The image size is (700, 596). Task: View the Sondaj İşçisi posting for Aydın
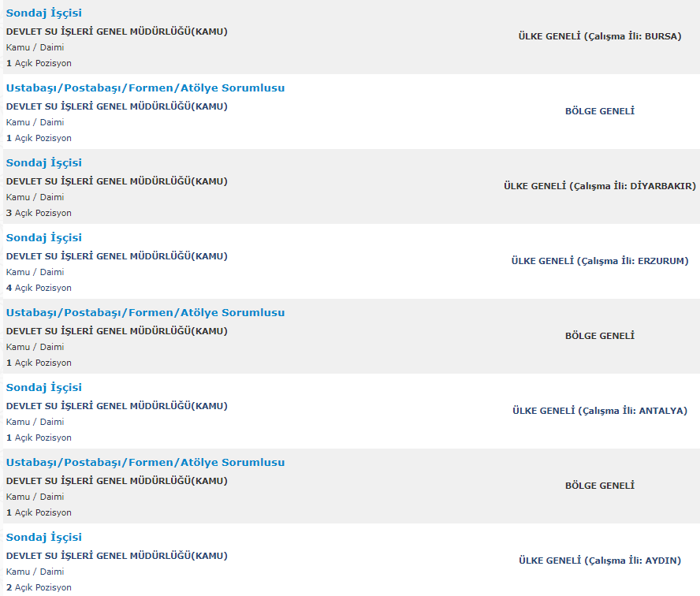(x=43, y=538)
